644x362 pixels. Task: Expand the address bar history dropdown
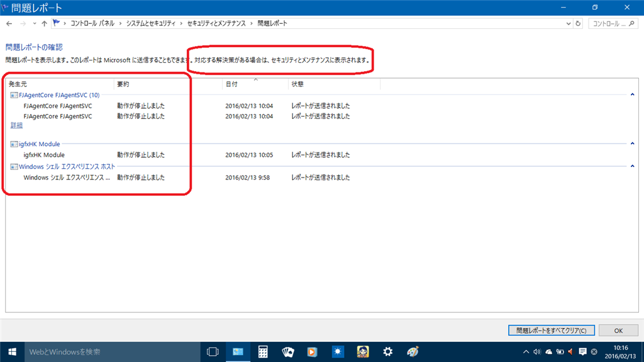569,24
